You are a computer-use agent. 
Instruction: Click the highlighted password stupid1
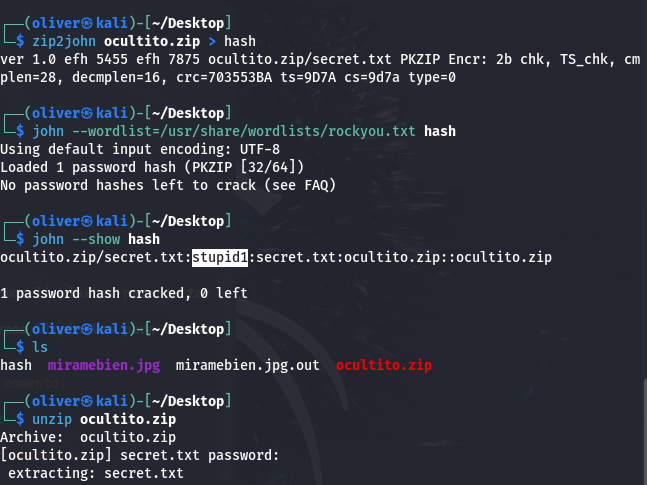(x=219, y=258)
